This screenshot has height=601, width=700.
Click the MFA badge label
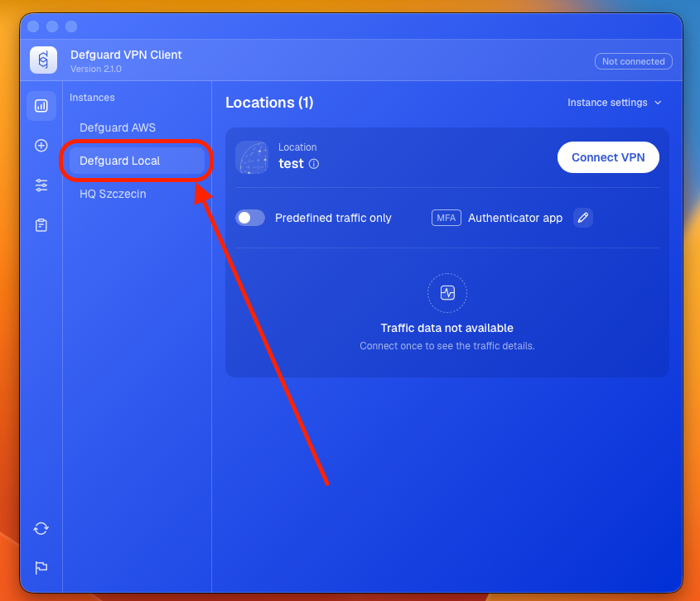[446, 218]
